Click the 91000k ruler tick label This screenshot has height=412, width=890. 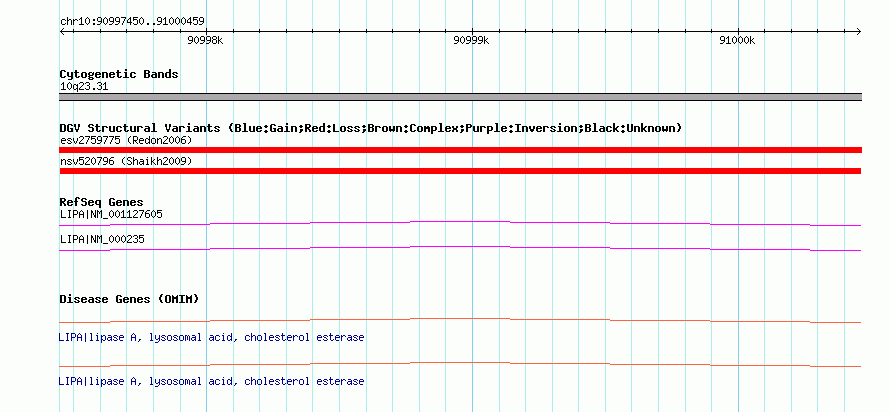click(x=737, y=40)
